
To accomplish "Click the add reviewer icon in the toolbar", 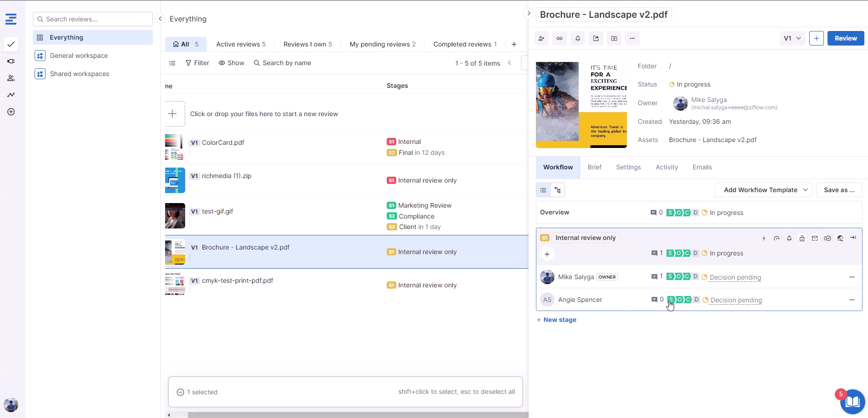I will [x=541, y=38].
